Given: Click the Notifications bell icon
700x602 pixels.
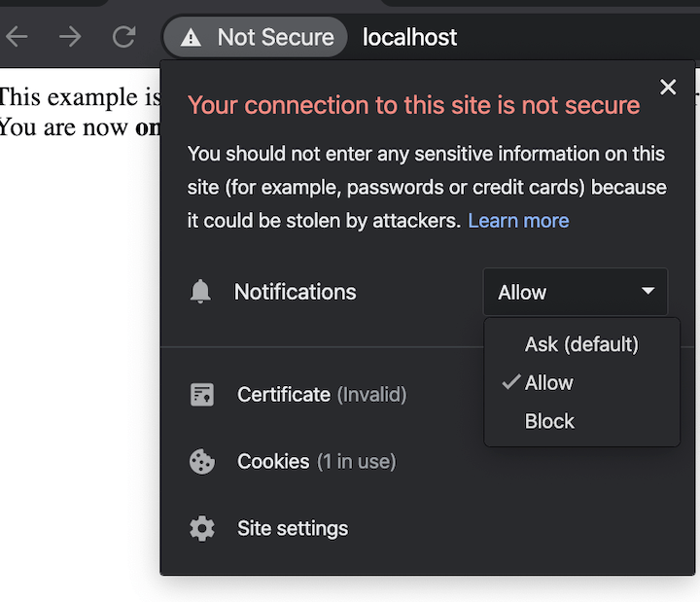Looking at the screenshot, I should (x=200, y=292).
